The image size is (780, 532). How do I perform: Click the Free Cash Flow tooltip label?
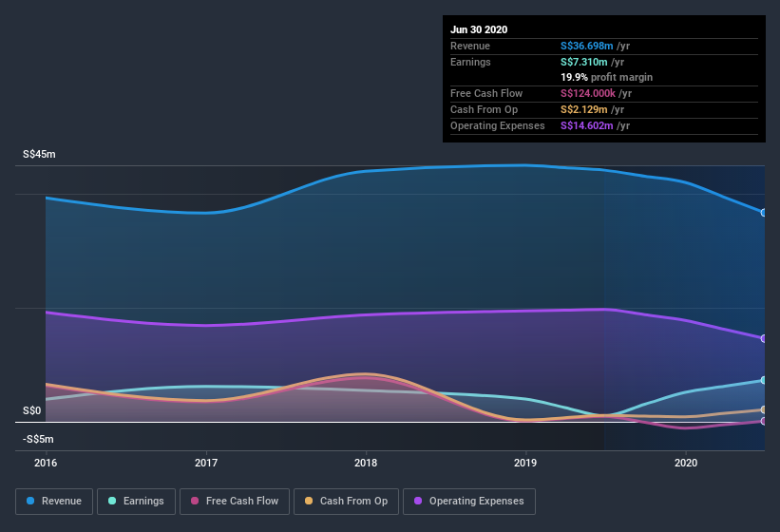(x=486, y=93)
